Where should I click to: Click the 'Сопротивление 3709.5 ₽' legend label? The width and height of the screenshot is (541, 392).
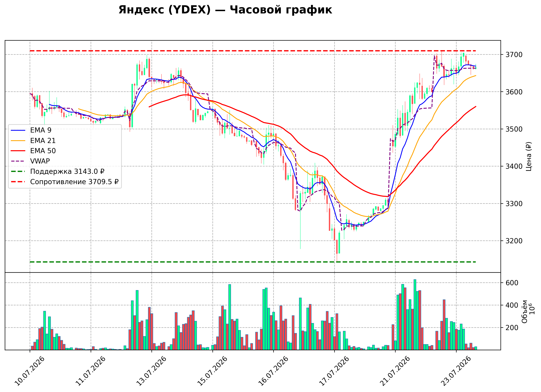pos(74,182)
